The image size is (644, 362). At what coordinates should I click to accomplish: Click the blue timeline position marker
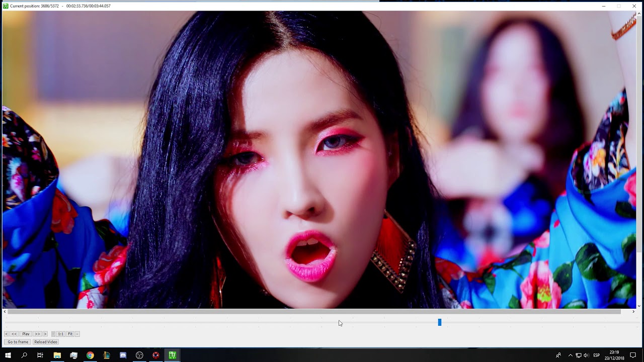tap(439, 322)
